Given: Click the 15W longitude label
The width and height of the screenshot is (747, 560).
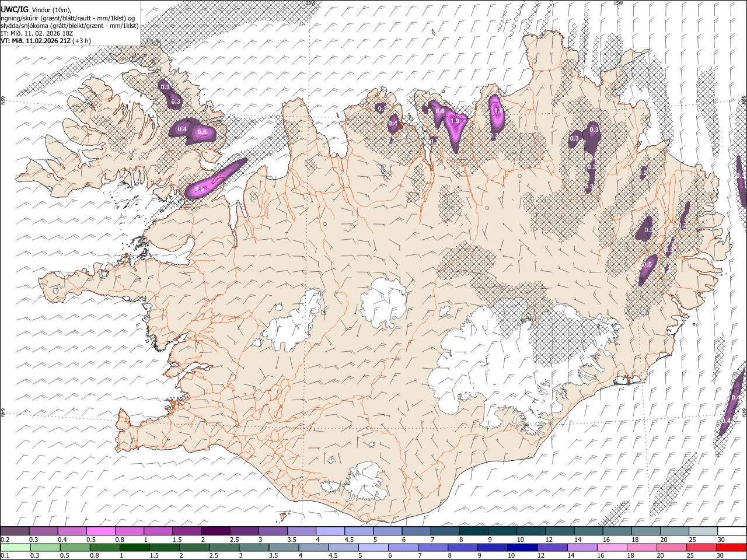Looking at the screenshot, I should coord(619,3).
